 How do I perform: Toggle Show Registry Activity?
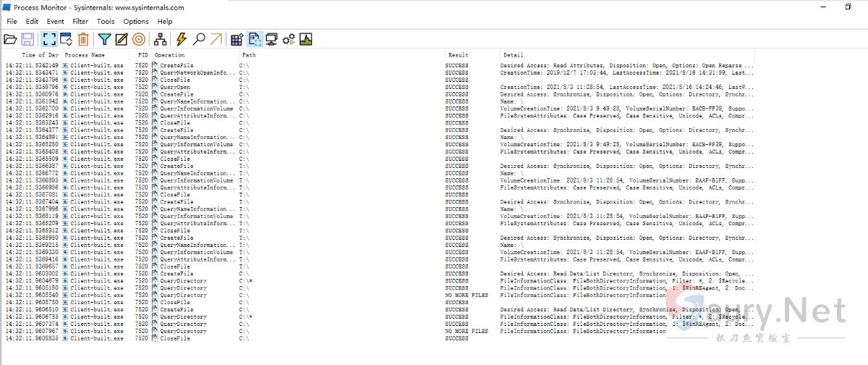[x=237, y=39]
